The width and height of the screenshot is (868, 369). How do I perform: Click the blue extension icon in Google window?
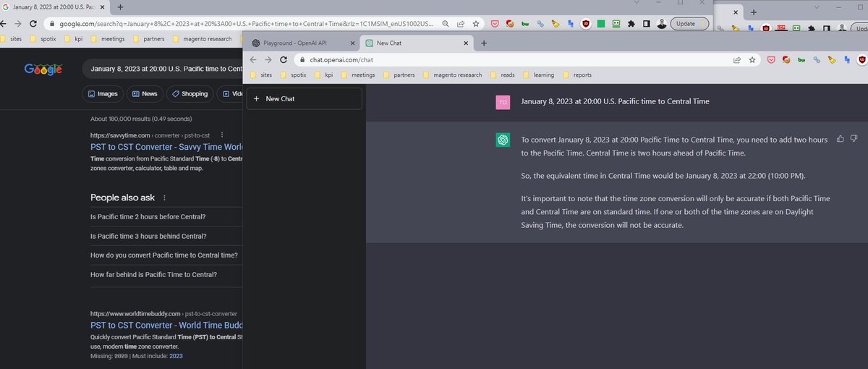(x=570, y=24)
